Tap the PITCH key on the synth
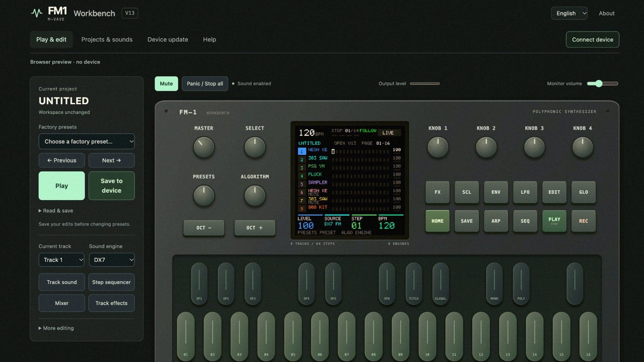The height and width of the screenshot is (362, 644). [414, 283]
